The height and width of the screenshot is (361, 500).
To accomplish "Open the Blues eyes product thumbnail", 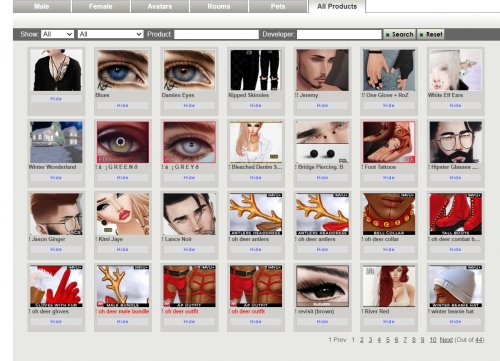I will tap(123, 70).
